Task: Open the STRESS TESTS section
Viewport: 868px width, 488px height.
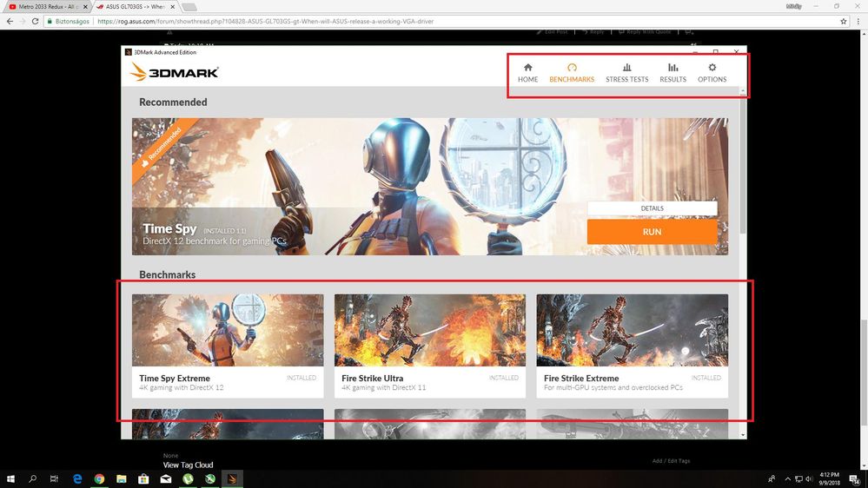Action: coord(626,72)
